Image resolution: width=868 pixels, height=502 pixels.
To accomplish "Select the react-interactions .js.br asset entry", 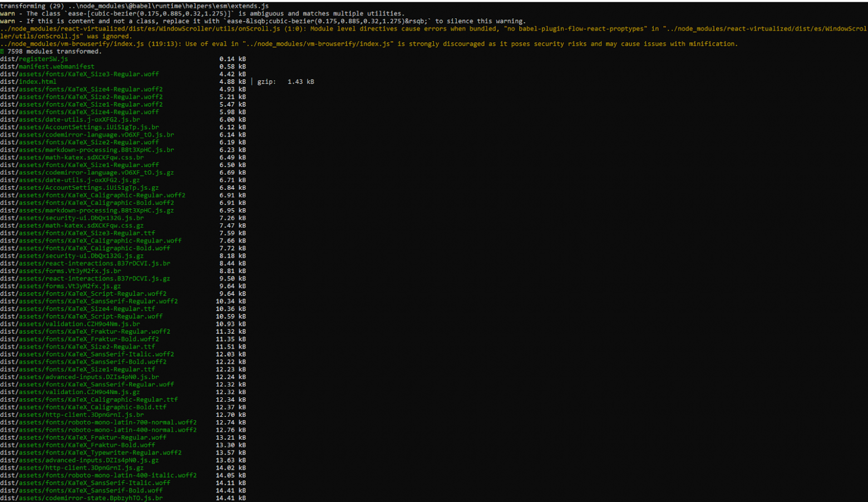I will [85, 263].
